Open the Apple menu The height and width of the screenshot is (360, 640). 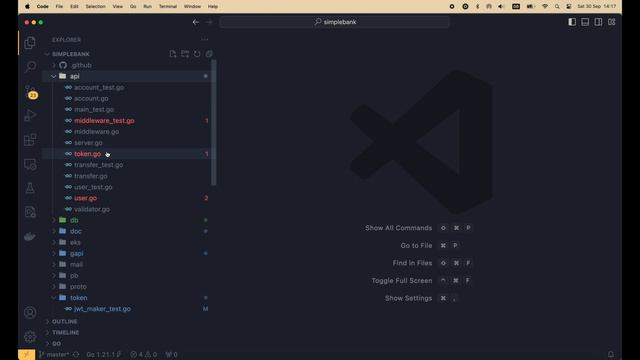[27, 7]
